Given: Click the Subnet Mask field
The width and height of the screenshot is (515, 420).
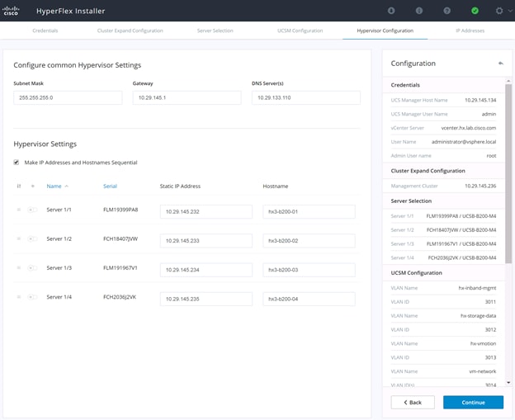Looking at the screenshot, I should click(x=68, y=98).
